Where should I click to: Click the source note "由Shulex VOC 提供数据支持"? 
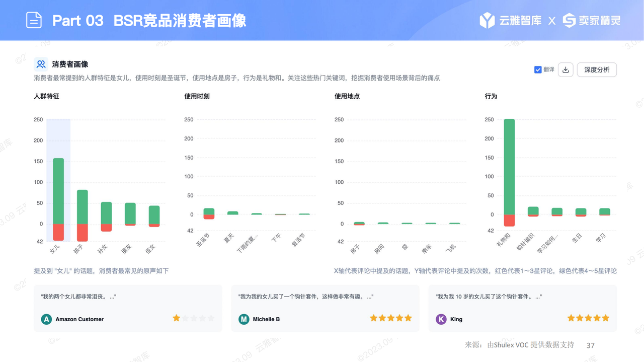(x=531, y=345)
